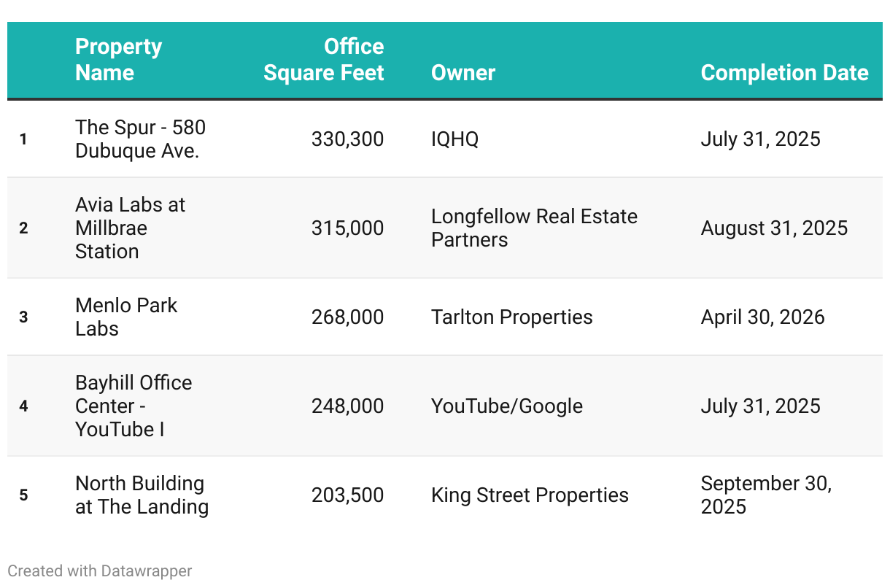Image resolution: width=890 pixels, height=588 pixels.
Task: Open the Created with Datawrapper link
Action: click(x=100, y=570)
